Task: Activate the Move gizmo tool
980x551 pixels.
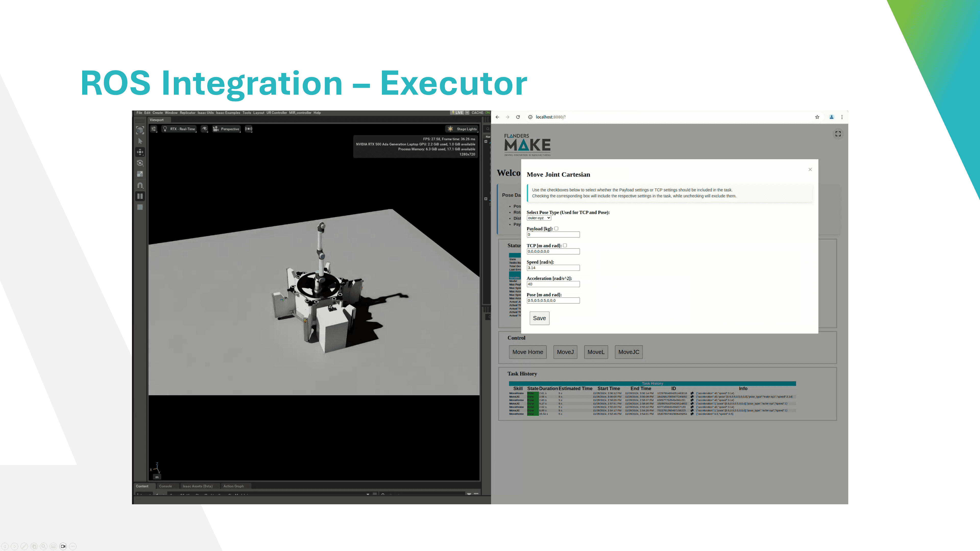Action: 140,152
